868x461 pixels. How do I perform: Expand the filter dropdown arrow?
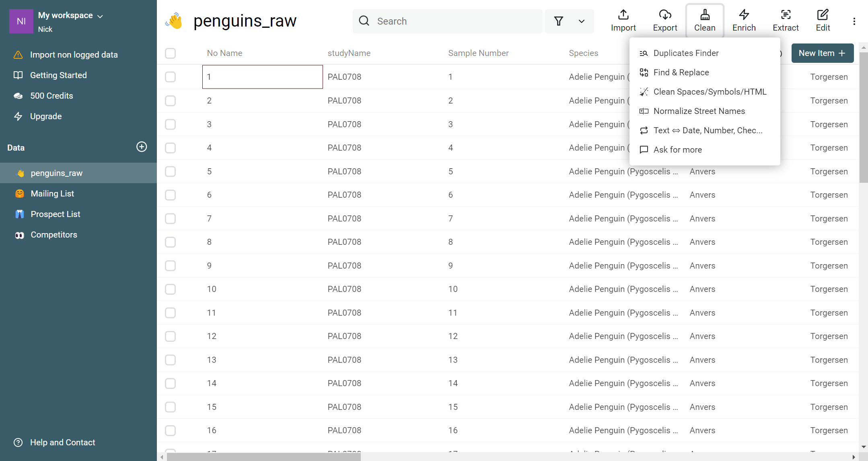[581, 21]
